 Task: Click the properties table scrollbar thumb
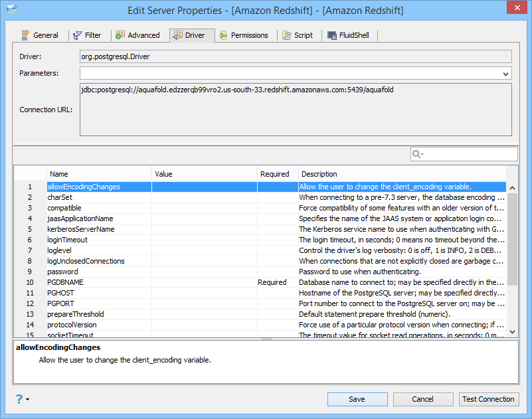click(512, 239)
